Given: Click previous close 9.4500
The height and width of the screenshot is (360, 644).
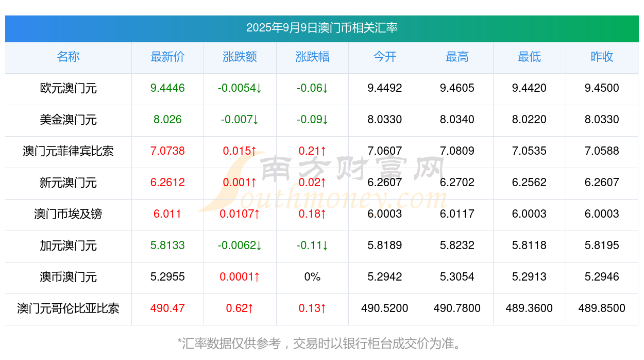Looking at the screenshot, I should click(x=602, y=88).
